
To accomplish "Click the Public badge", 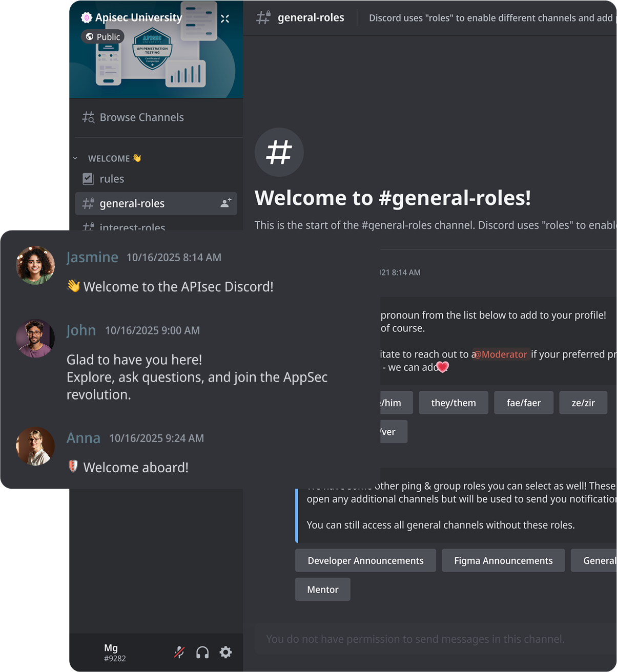I will point(102,37).
